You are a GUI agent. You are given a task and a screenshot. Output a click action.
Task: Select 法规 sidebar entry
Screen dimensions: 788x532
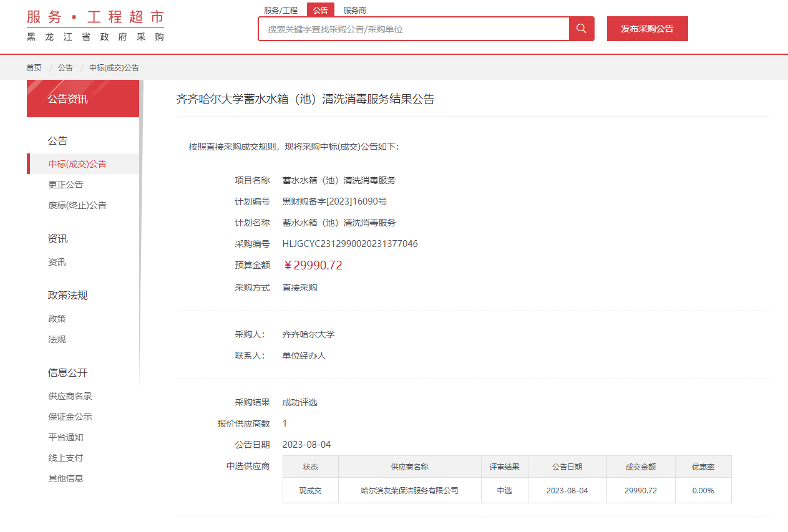(x=57, y=339)
